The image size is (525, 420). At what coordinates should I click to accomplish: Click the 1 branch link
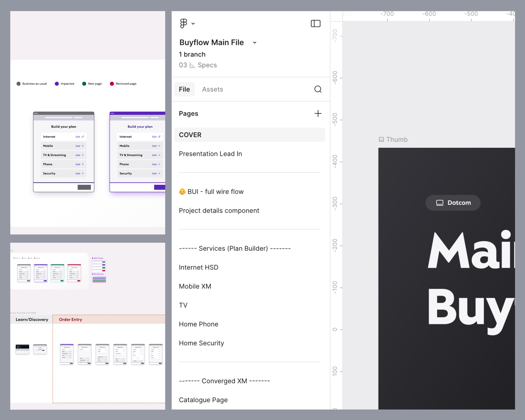[192, 54]
